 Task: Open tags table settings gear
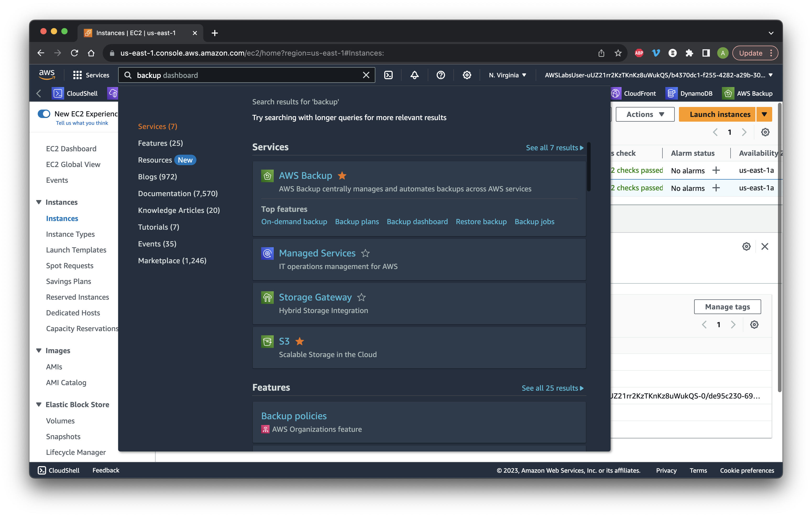(x=754, y=325)
